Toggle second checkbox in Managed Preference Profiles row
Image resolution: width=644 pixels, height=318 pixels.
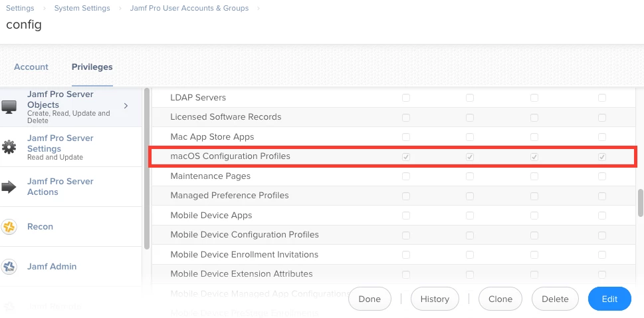point(470,196)
